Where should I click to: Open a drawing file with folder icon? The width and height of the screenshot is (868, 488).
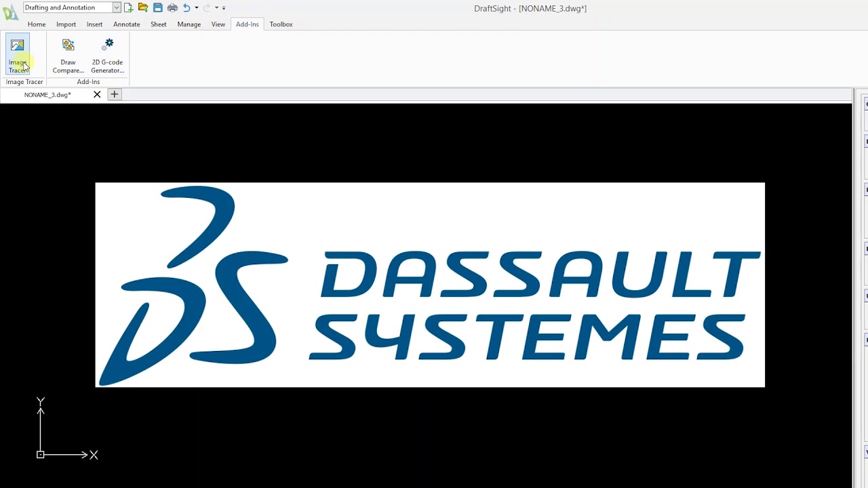[x=143, y=7]
